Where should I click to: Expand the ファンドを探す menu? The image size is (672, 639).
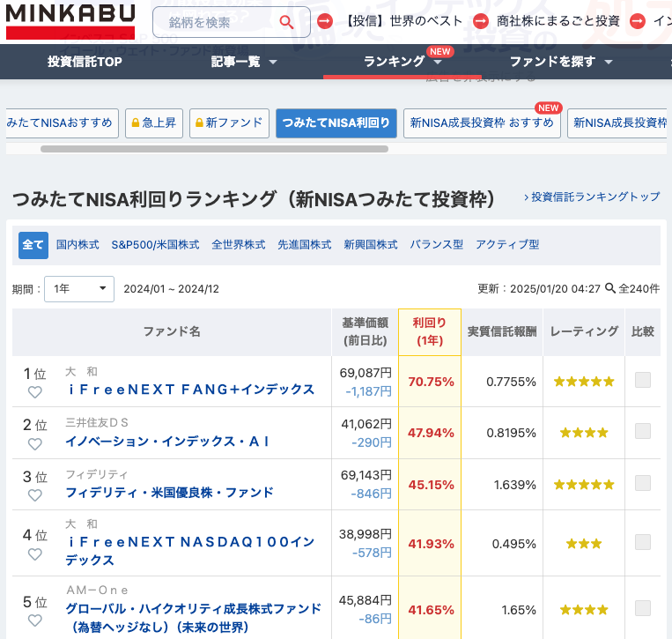click(561, 62)
